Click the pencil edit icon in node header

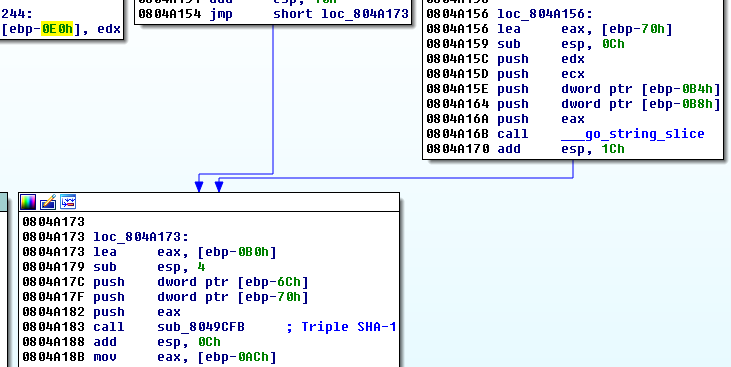(x=48, y=202)
